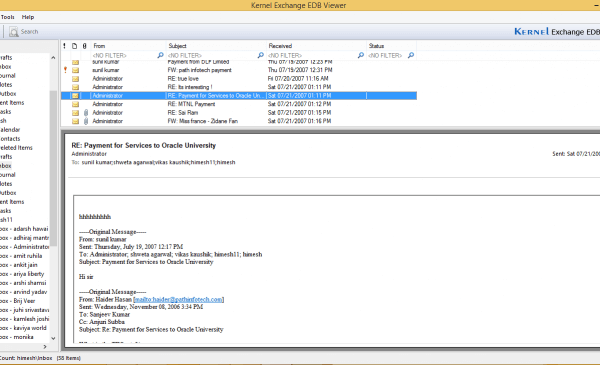Click received date Sat 07/21/2007 01:12 PM
Viewport: 600px width, 365px height.
[299, 104]
